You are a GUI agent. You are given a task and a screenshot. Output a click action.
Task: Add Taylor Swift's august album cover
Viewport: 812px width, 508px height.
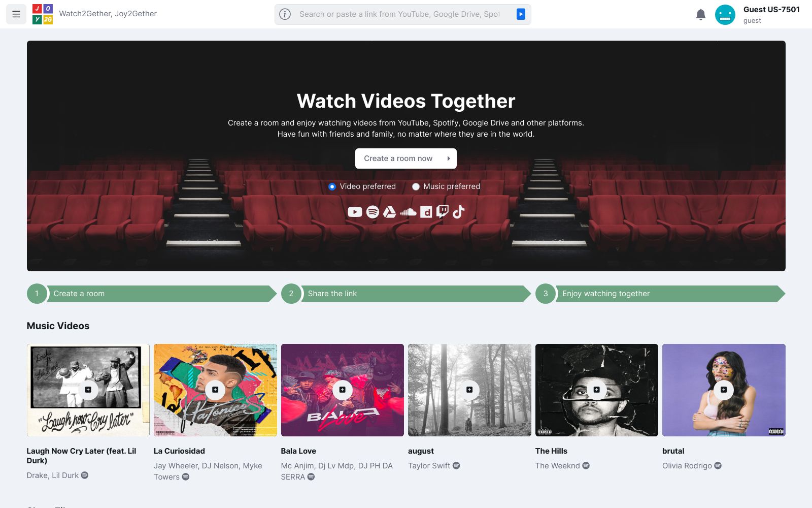(x=469, y=390)
